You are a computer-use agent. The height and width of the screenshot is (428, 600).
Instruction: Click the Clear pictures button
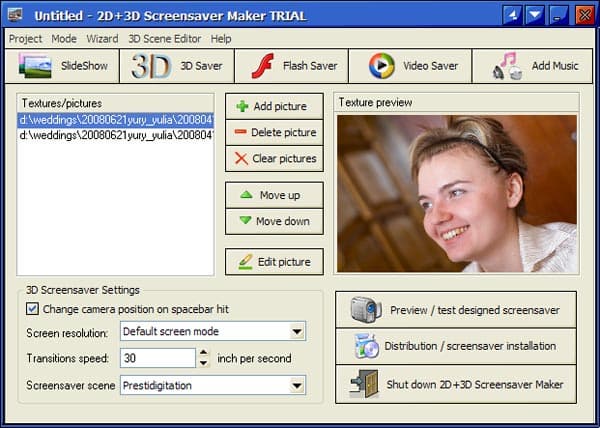click(274, 158)
